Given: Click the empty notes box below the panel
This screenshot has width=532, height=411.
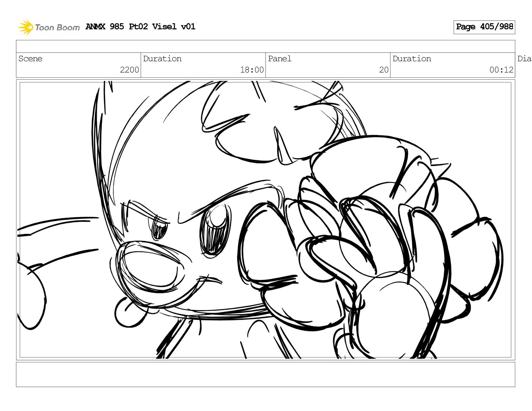Looking at the screenshot, I should coord(265,375).
